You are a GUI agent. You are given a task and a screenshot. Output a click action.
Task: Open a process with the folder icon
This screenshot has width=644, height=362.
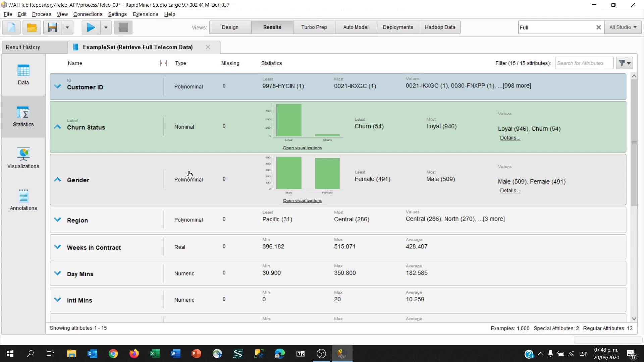tap(32, 27)
